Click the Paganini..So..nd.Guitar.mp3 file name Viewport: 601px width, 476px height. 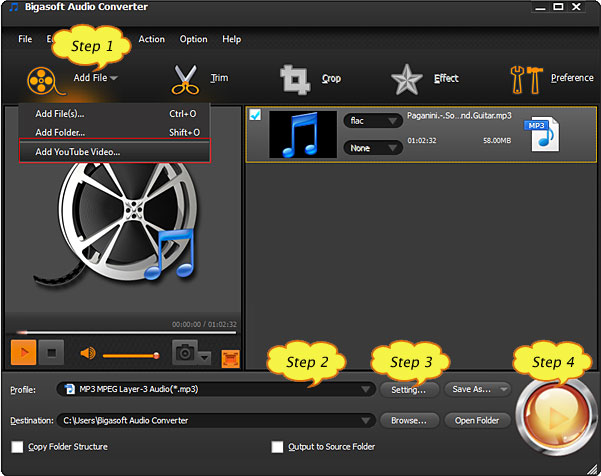[459, 115]
